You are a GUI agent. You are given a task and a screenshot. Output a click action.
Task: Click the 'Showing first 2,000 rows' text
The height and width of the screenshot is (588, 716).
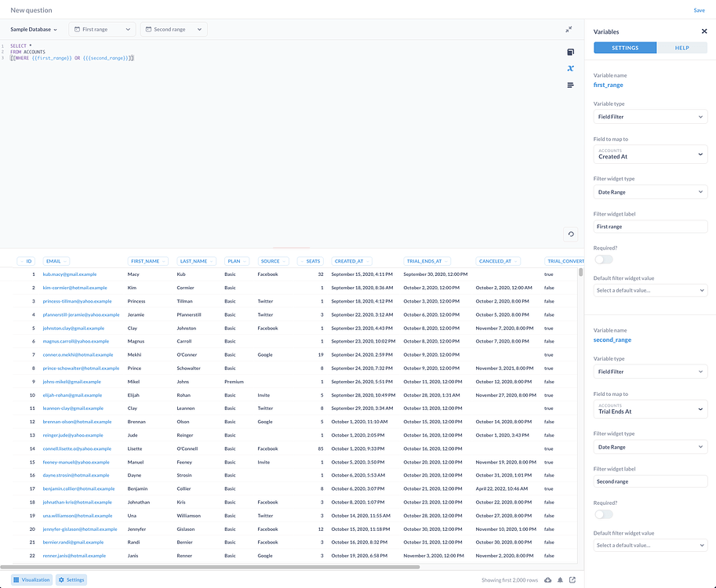click(509, 580)
